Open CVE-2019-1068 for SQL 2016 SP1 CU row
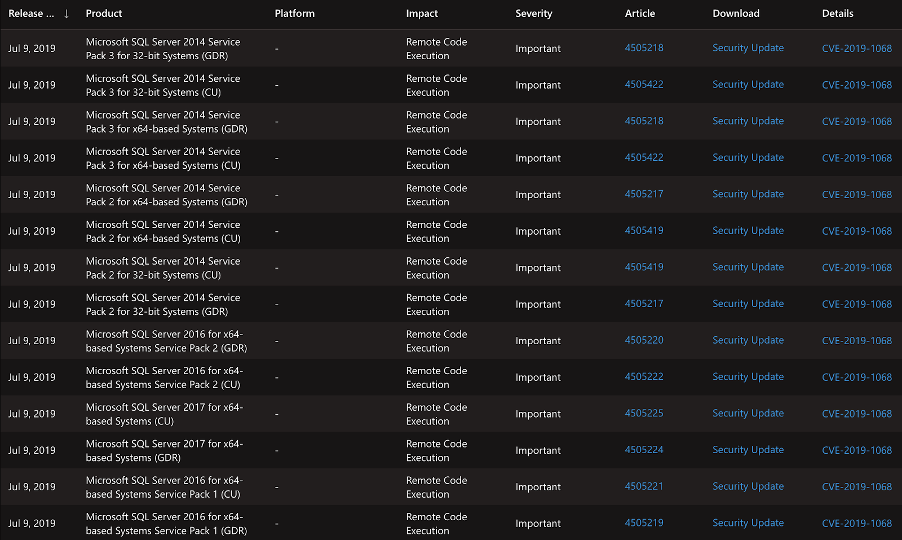 857,487
